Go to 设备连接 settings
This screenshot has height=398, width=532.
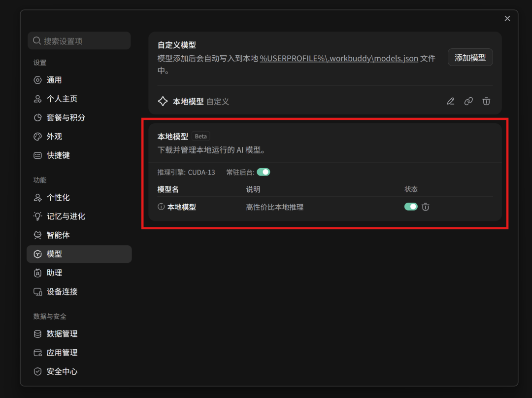pyautogui.click(x=79, y=291)
